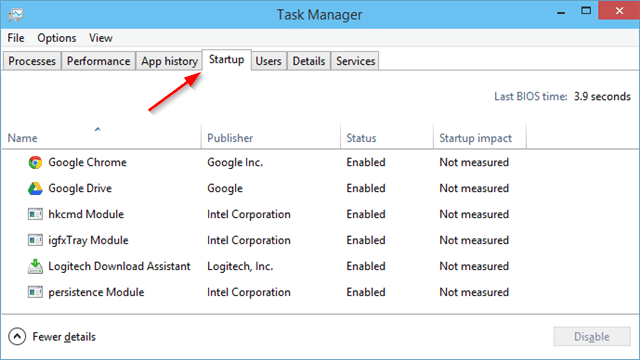The height and width of the screenshot is (360, 640).
Task: Click the persistence Module icon
Action: click(35, 292)
